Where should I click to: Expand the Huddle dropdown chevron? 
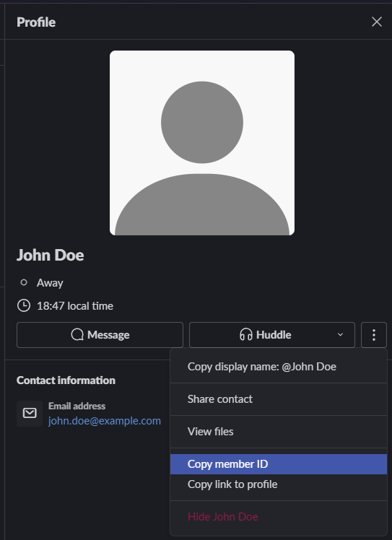click(x=340, y=335)
